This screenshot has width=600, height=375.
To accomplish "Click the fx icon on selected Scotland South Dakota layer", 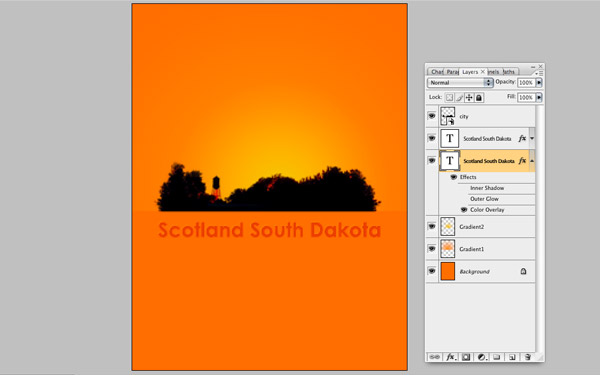I will click(x=522, y=161).
